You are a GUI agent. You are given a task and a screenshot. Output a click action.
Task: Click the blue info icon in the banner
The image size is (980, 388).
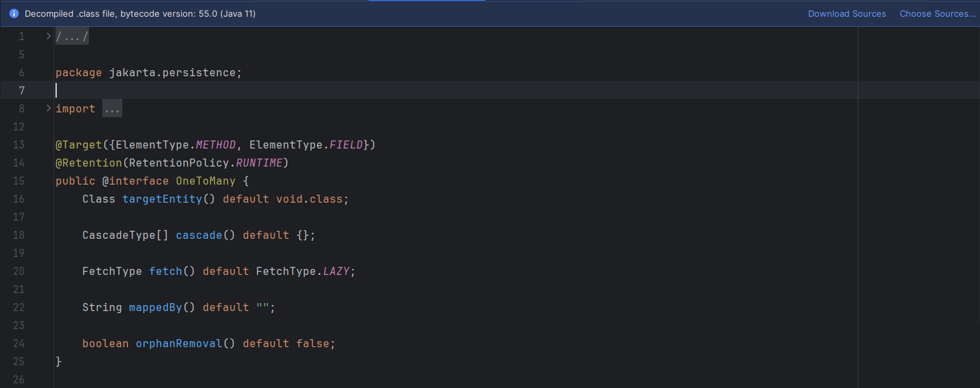click(x=13, y=13)
